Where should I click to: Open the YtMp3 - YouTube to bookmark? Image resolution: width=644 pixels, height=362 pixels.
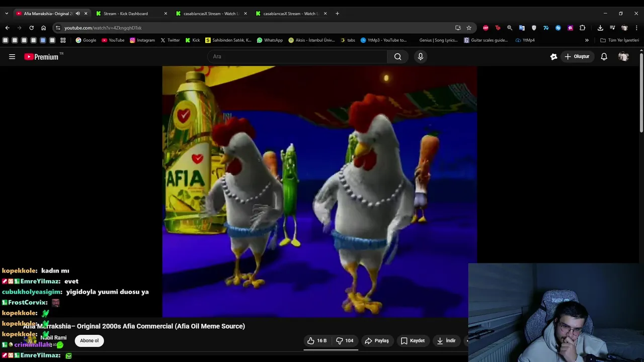[384, 40]
